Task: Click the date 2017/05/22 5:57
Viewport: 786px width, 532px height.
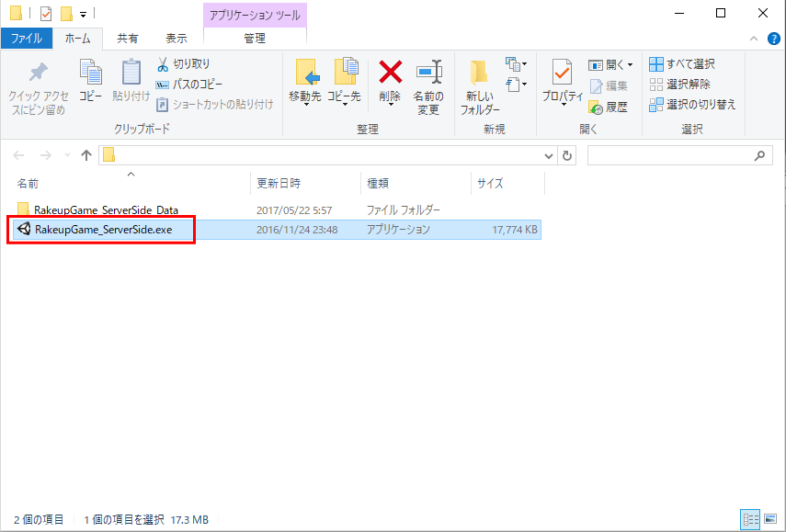Action: 294,210
